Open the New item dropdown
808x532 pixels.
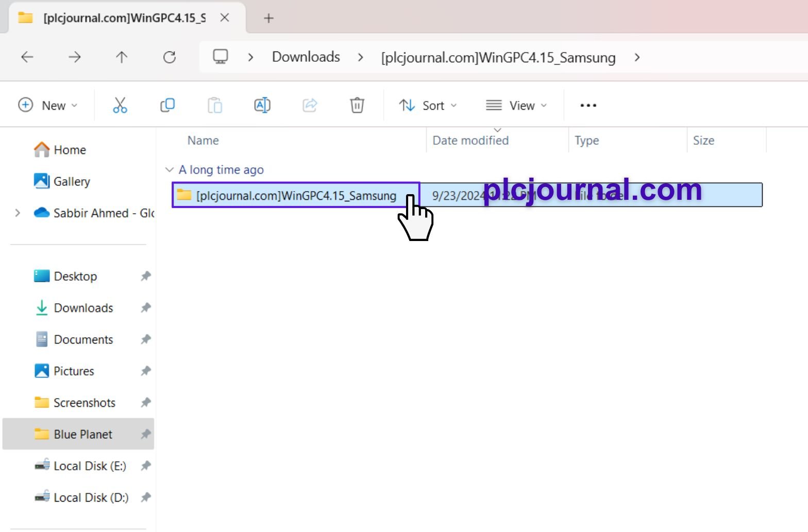47,105
